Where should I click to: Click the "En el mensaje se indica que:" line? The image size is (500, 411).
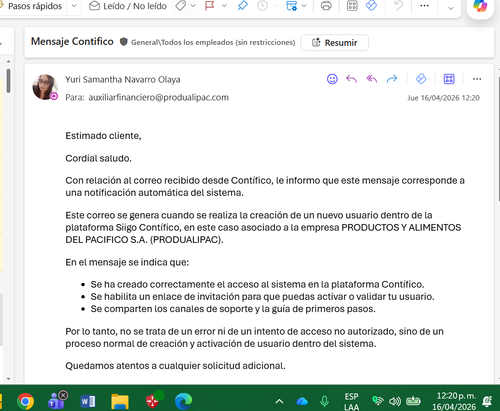coord(127,262)
